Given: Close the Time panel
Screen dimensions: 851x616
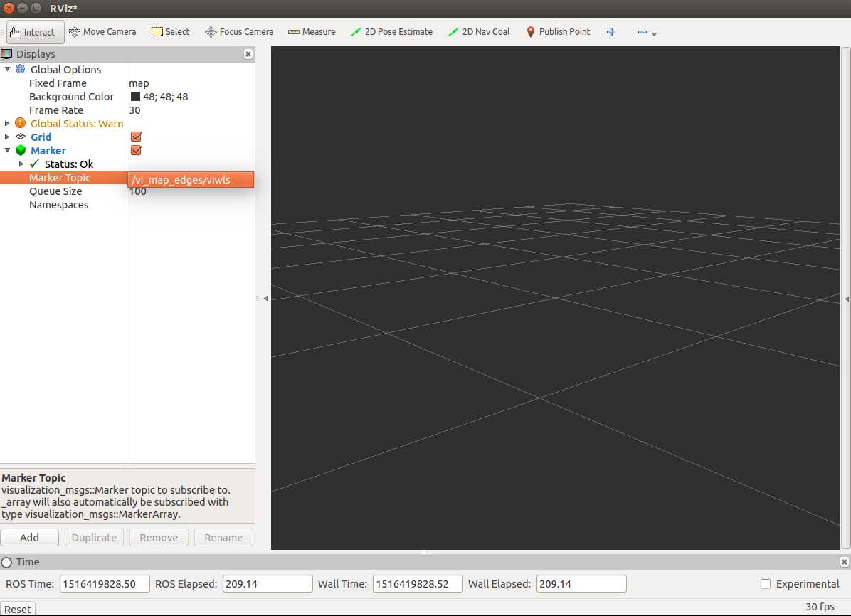Looking at the screenshot, I should click(844, 562).
